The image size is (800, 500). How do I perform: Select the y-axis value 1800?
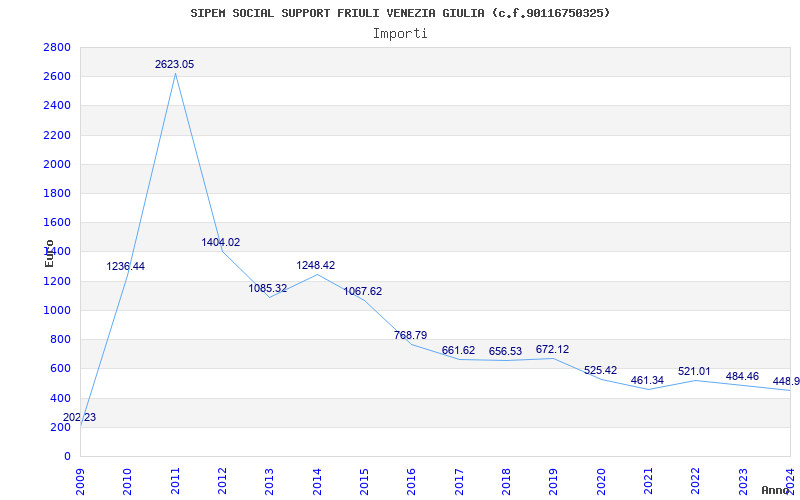[x=57, y=193]
